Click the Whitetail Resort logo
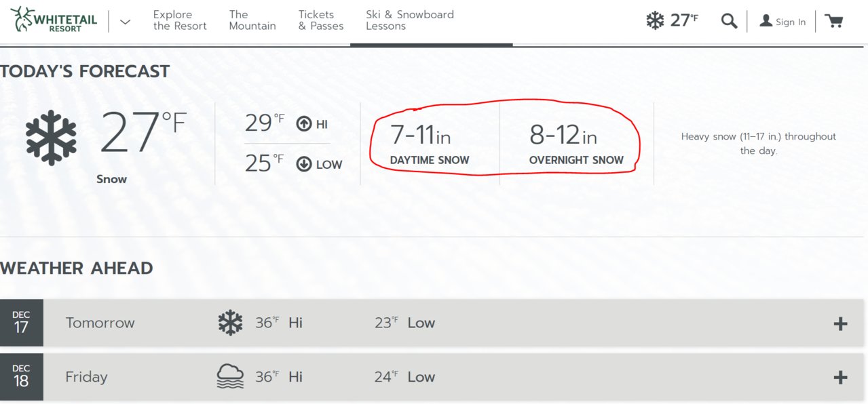Viewport: 868px width, 404px height. click(54, 20)
